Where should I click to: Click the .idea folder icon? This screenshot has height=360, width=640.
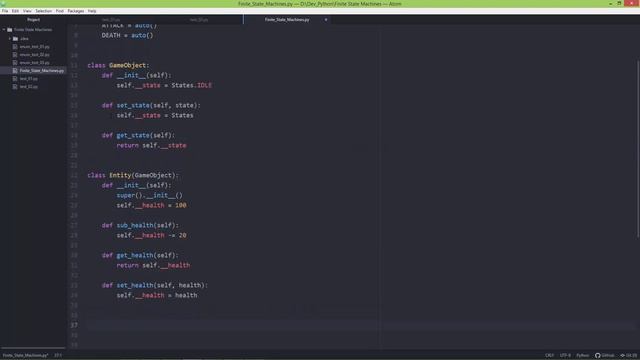16,38
